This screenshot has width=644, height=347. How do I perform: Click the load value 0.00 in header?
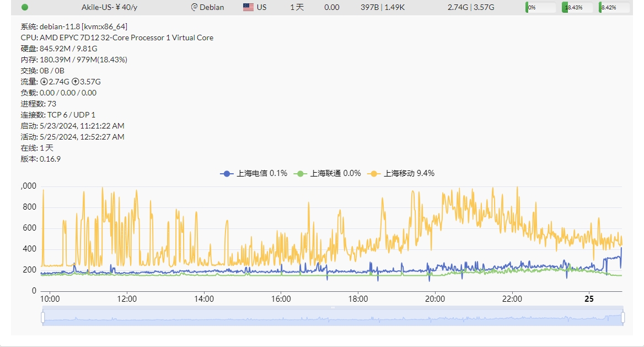[x=332, y=7]
